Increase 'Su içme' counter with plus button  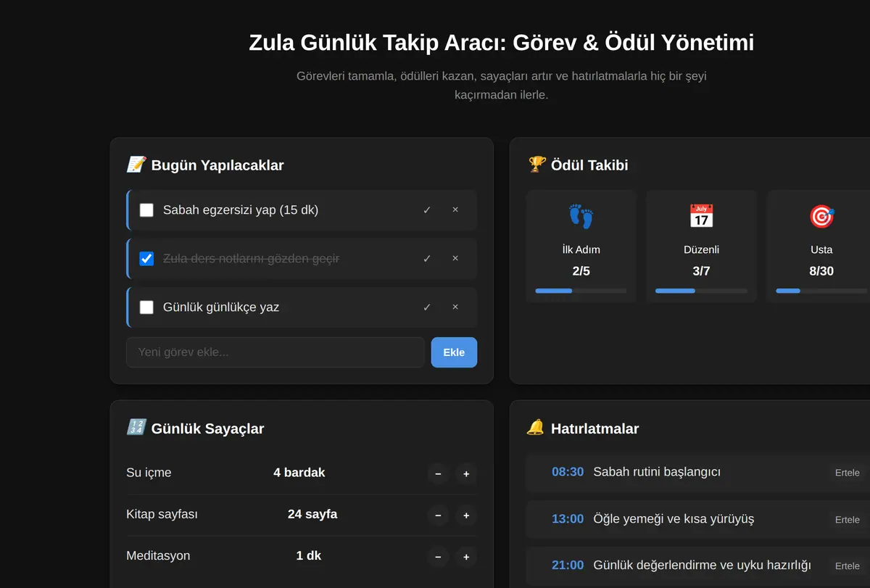(x=466, y=474)
